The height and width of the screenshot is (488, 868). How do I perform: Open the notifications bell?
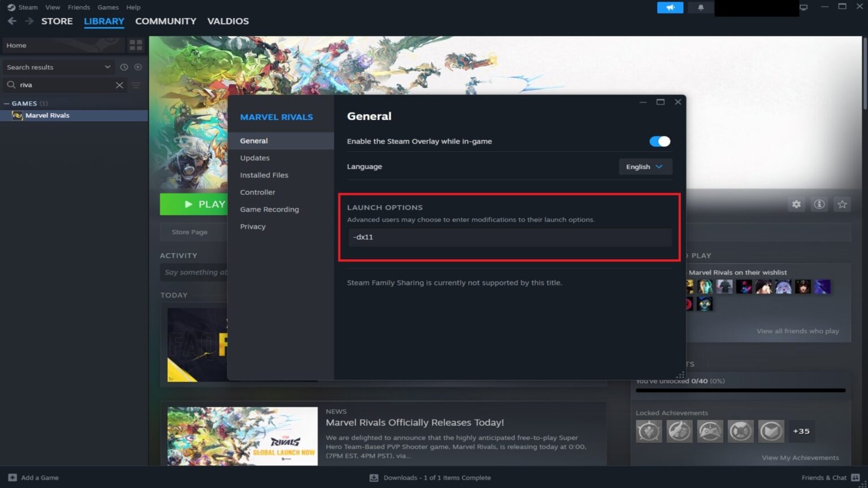tap(700, 7)
